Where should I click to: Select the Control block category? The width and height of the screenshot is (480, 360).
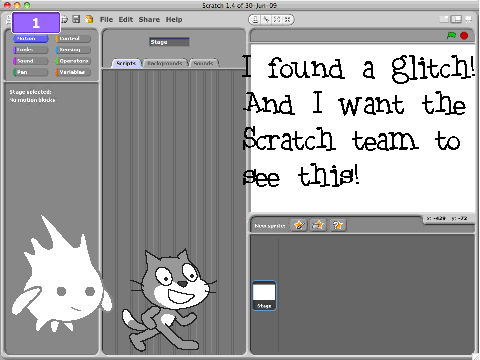[x=73, y=39]
